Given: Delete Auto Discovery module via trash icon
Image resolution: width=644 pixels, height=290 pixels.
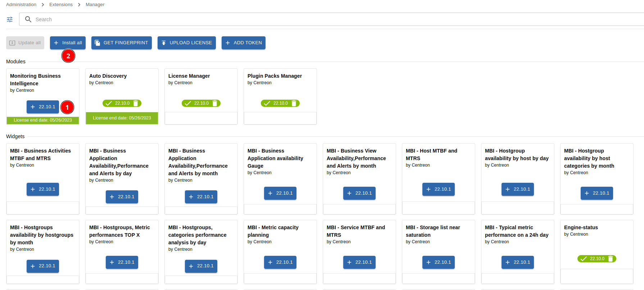Looking at the screenshot, I should tap(136, 103).
